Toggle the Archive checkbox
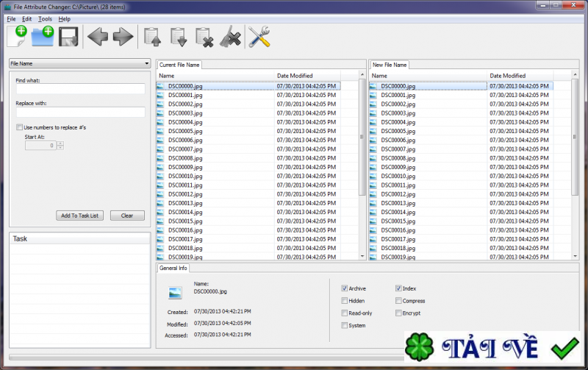Screen dimensions: 588x370 pos(344,288)
